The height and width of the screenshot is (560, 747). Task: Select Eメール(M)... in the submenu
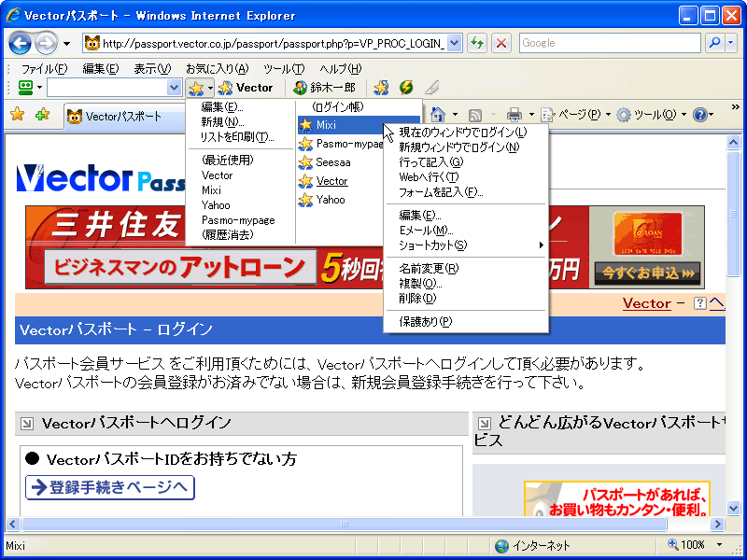pyautogui.click(x=466, y=231)
